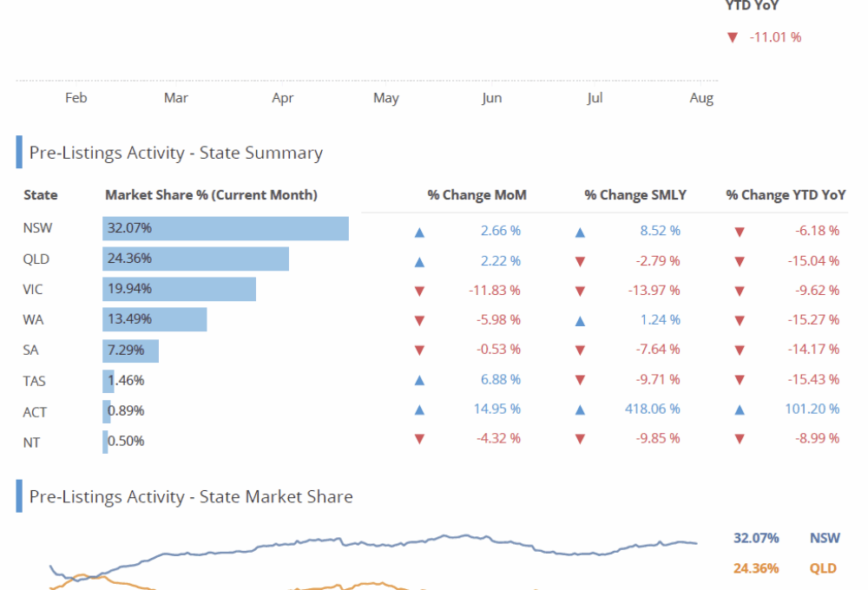The image size is (868, 590).
Task: Click the QLD 24.36% market share bar
Action: pyautogui.click(x=195, y=259)
